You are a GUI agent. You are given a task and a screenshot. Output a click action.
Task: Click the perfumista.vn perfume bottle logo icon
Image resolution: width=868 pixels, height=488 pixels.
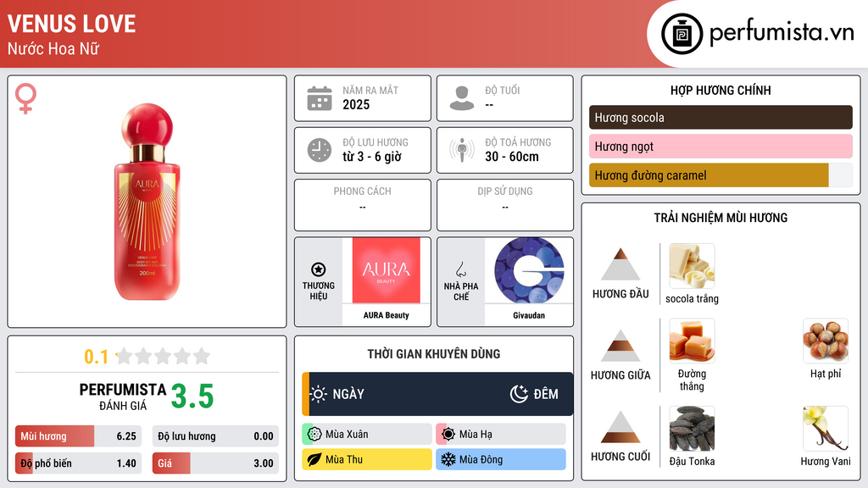click(x=682, y=34)
